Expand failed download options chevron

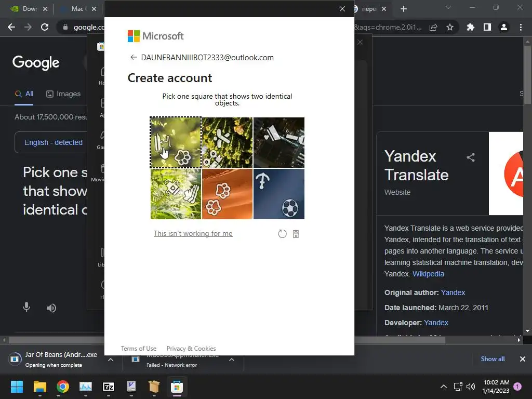[232, 360]
